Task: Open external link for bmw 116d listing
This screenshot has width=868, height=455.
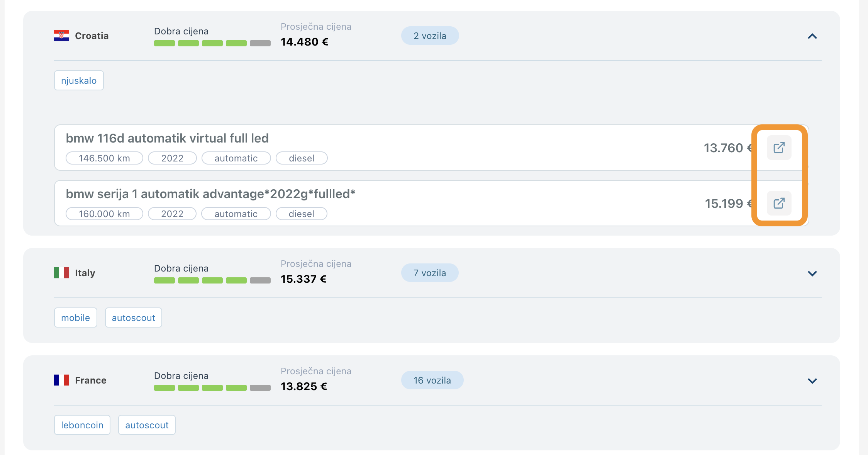Action: tap(779, 148)
